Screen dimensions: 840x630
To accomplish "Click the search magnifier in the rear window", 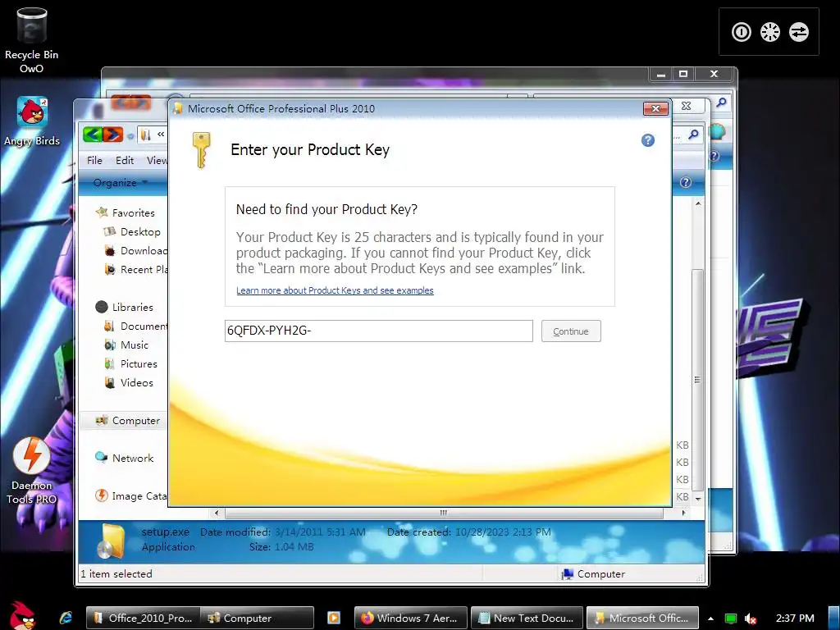I will click(x=721, y=103).
